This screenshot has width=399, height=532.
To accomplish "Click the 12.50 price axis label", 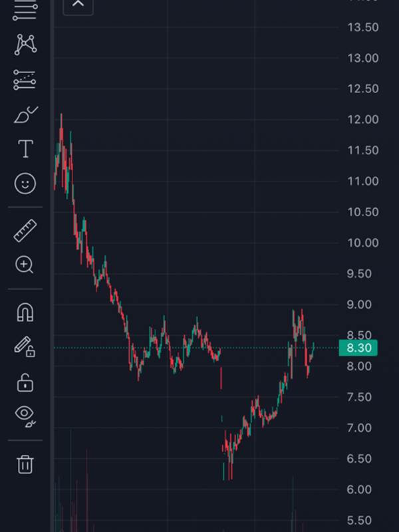I will 362,89.
